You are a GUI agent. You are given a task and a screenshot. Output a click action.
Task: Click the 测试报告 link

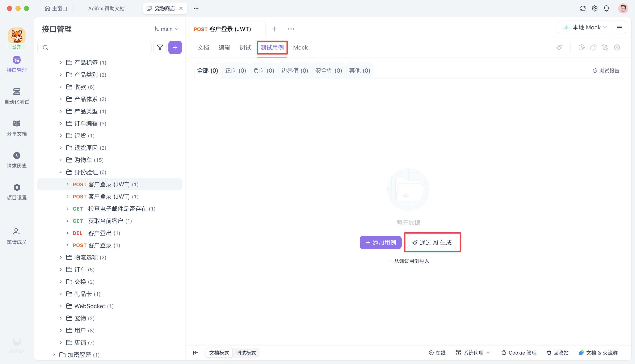pyautogui.click(x=606, y=71)
